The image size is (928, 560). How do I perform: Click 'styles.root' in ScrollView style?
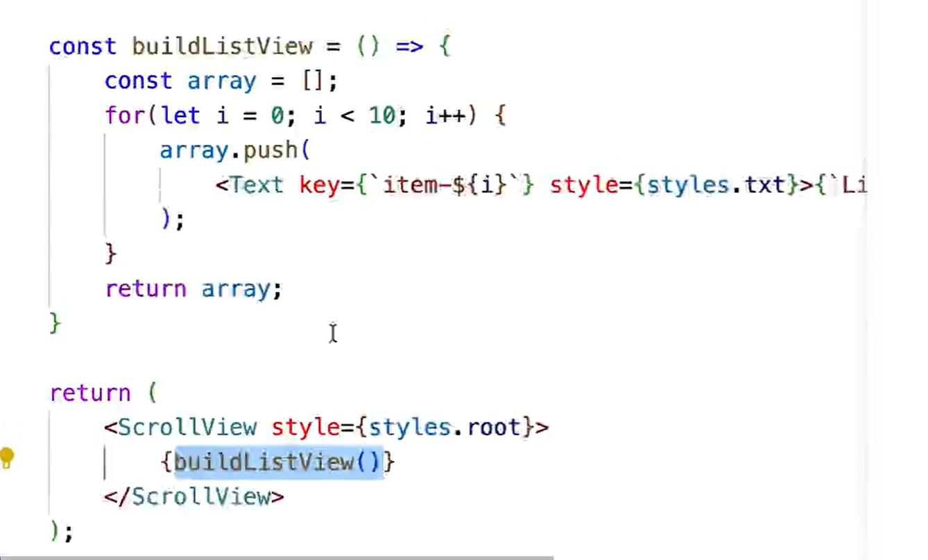[x=444, y=428]
